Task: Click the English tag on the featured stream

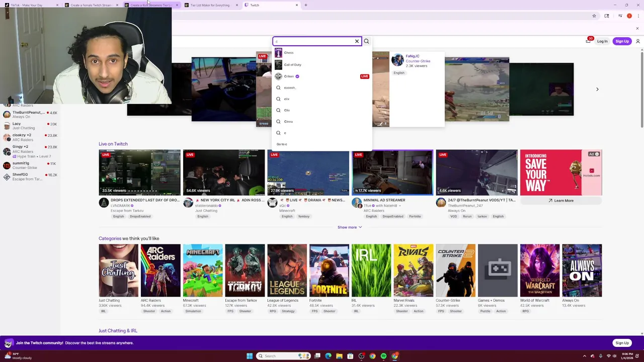Action: 399,73
